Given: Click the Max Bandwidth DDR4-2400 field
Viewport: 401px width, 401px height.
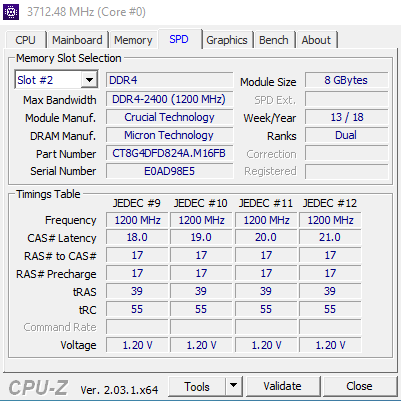Looking at the screenshot, I should [x=169, y=99].
